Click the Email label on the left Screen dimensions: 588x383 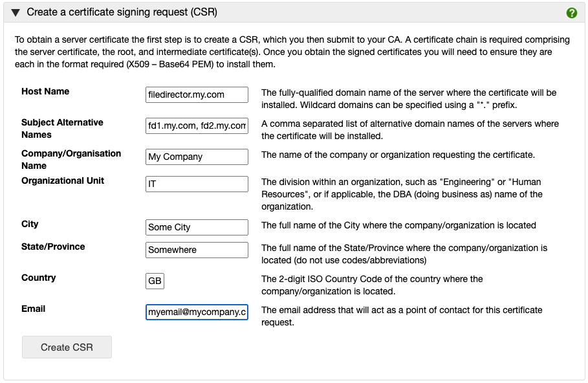point(33,309)
